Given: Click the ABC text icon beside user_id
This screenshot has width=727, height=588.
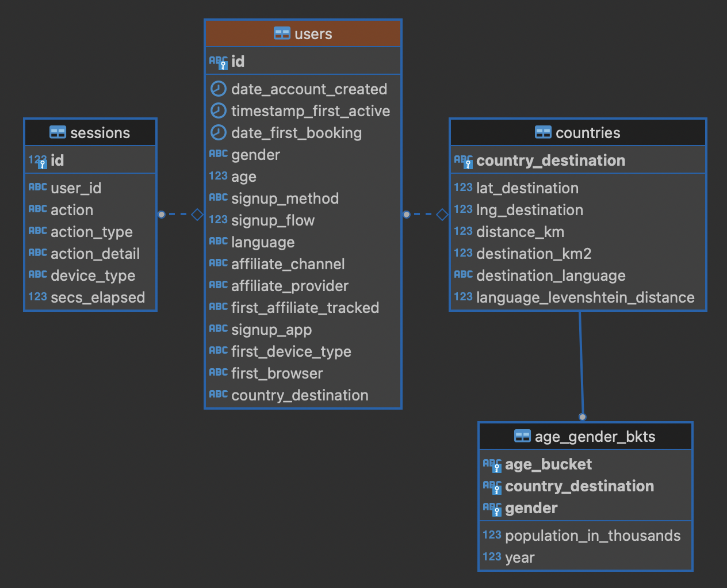Looking at the screenshot, I should point(38,188).
